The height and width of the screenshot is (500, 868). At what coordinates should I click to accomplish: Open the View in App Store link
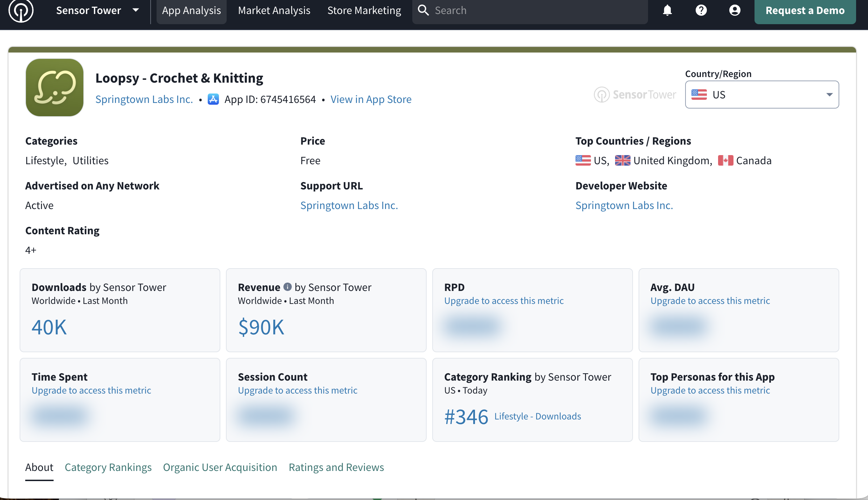pyautogui.click(x=371, y=99)
